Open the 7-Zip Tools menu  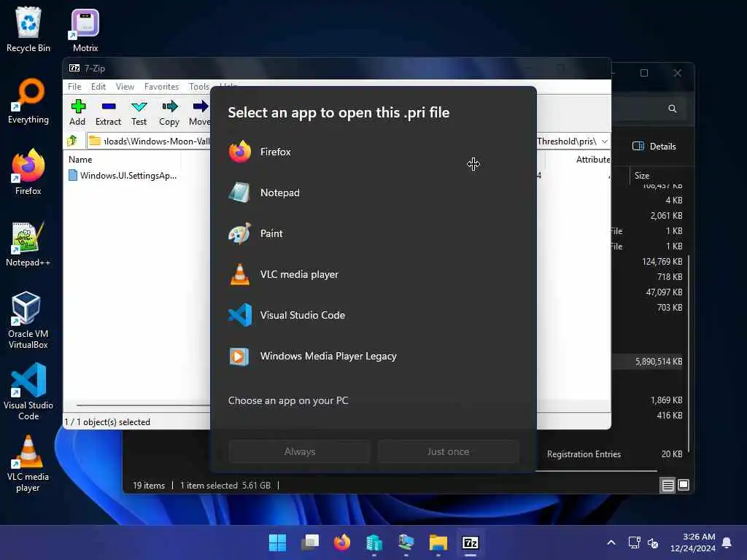pos(198,87)
